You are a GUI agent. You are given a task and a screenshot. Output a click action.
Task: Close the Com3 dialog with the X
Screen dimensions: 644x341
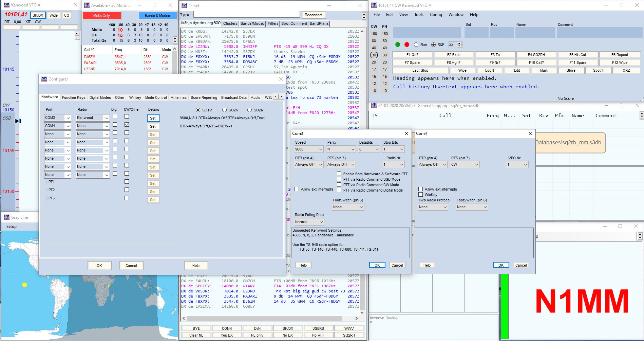[x=406, y=133]
